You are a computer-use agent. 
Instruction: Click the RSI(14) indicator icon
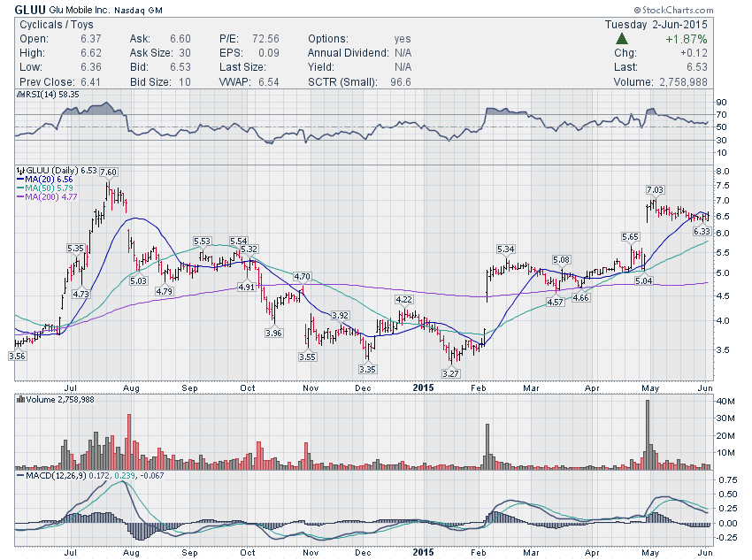click(20, 95)
